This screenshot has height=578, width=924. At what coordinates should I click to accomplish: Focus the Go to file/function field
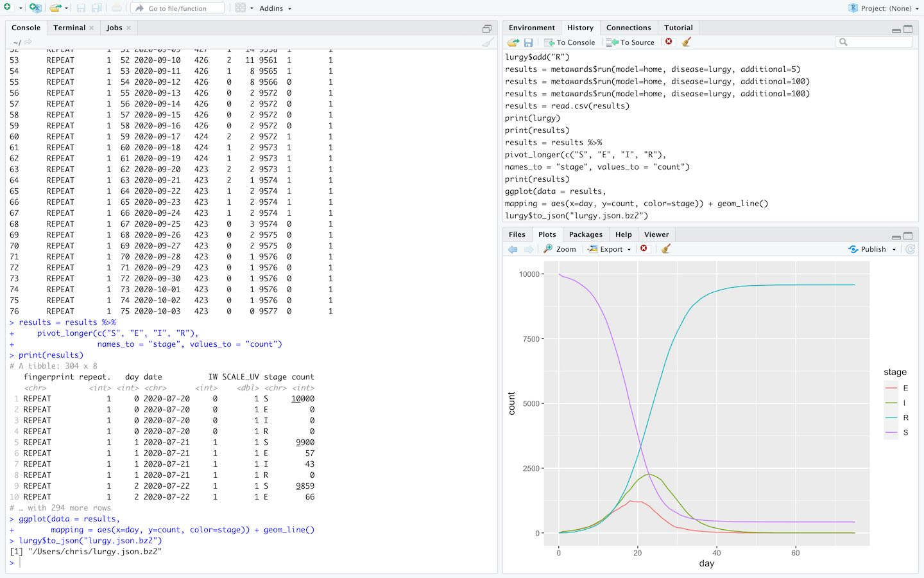(178, 8)
